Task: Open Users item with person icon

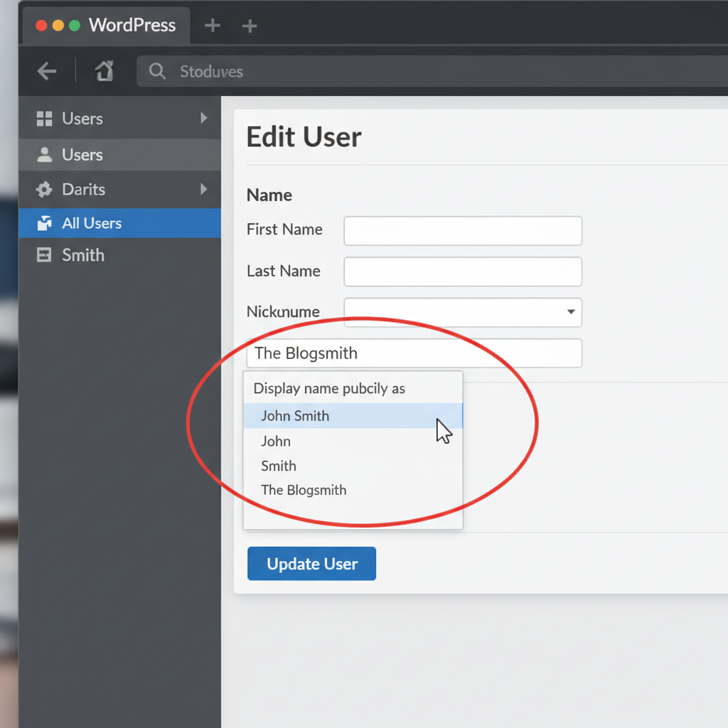Action: [119, 154]
